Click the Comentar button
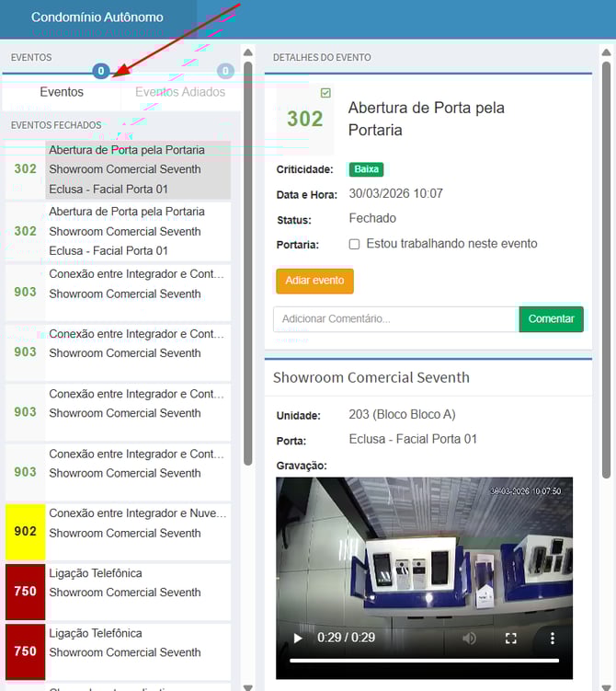 pos(551,318)
